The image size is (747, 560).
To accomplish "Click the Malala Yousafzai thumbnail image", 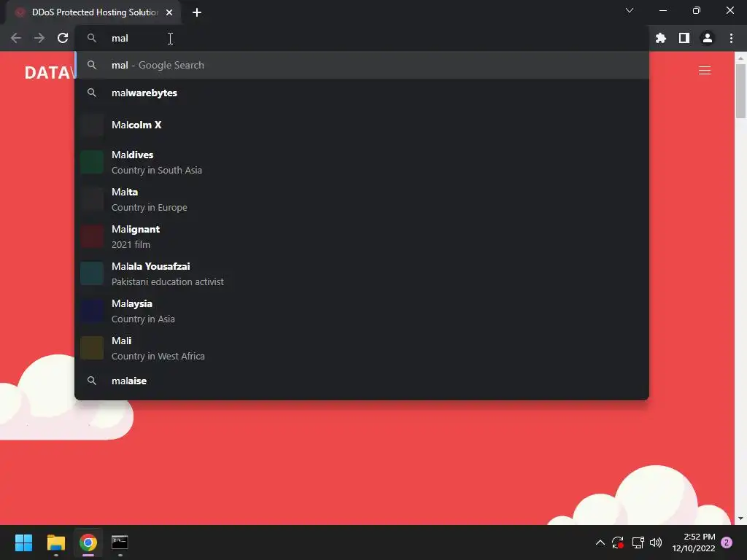I will click(91, 273).
